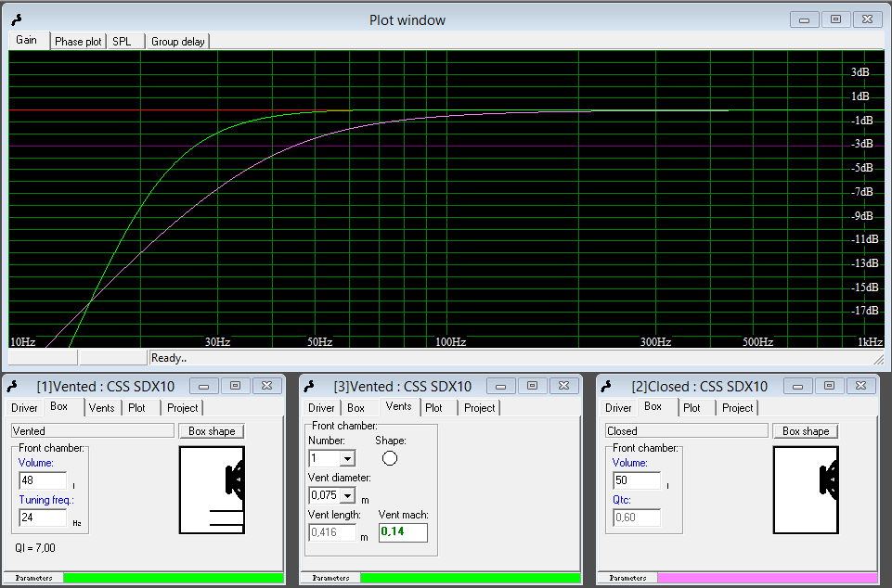The width and height of the screenshot is (892, 588).
Task: Click the plot window resize grip
Action: [878, 359]
